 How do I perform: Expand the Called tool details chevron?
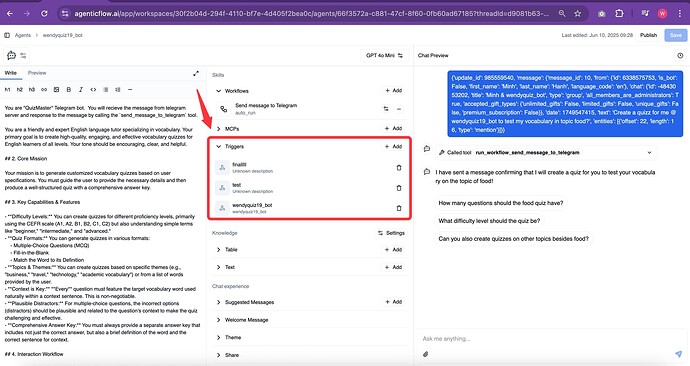click(649, 153)
